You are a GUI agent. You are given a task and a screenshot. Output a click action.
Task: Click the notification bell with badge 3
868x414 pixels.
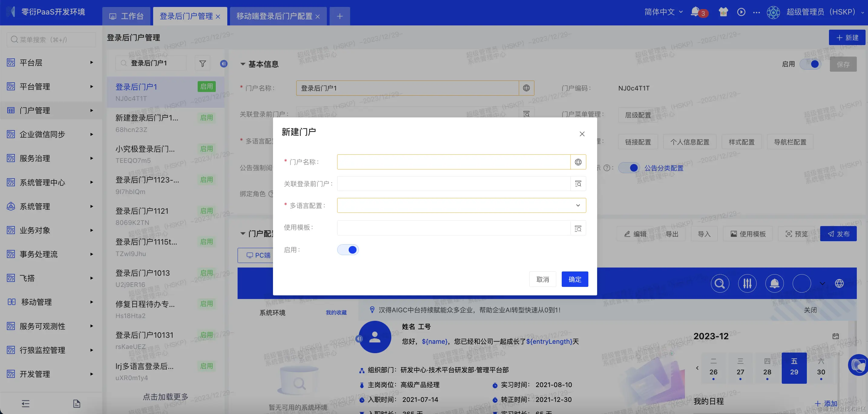click(695, 12)
